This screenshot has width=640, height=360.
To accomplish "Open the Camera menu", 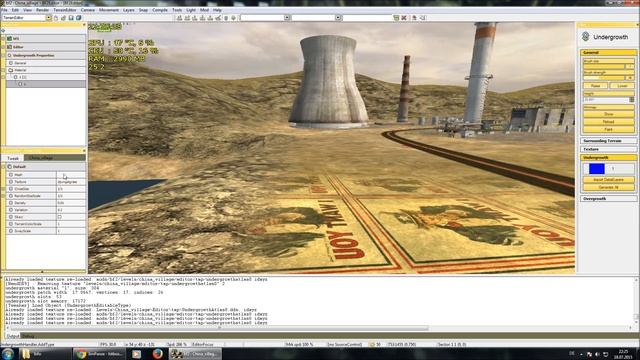I will (x=87, y=10).
